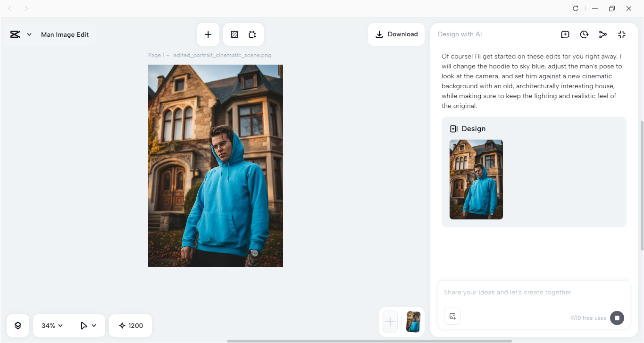Select the Page 1 filename label
Viewport: 644px width, 343px height.
click(210, 55)
